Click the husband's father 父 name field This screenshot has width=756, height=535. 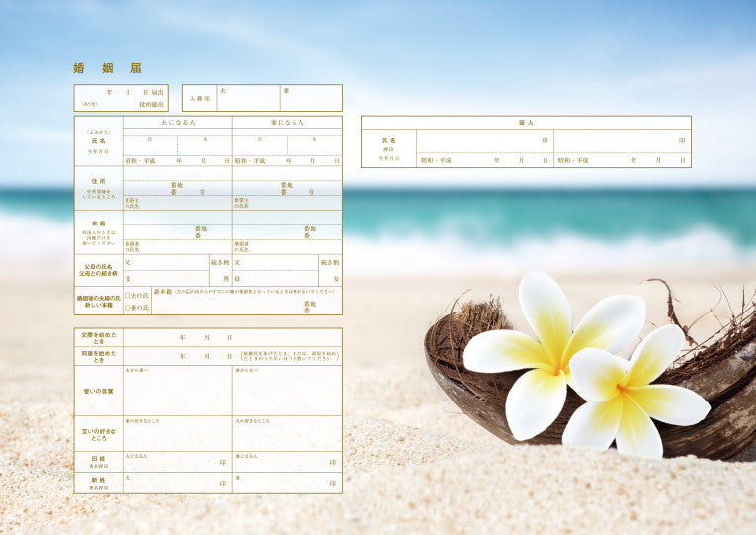(168, 263)
